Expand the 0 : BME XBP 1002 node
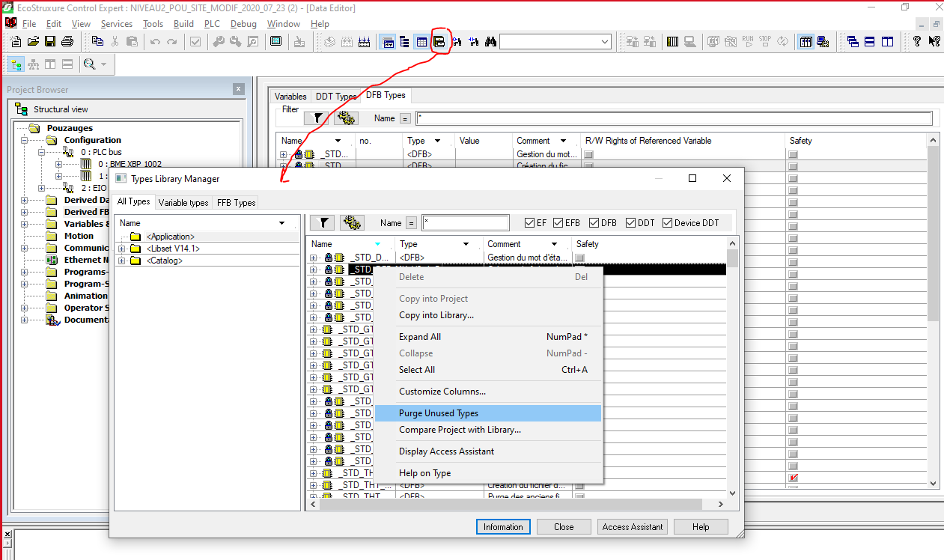 coord(58,164)
